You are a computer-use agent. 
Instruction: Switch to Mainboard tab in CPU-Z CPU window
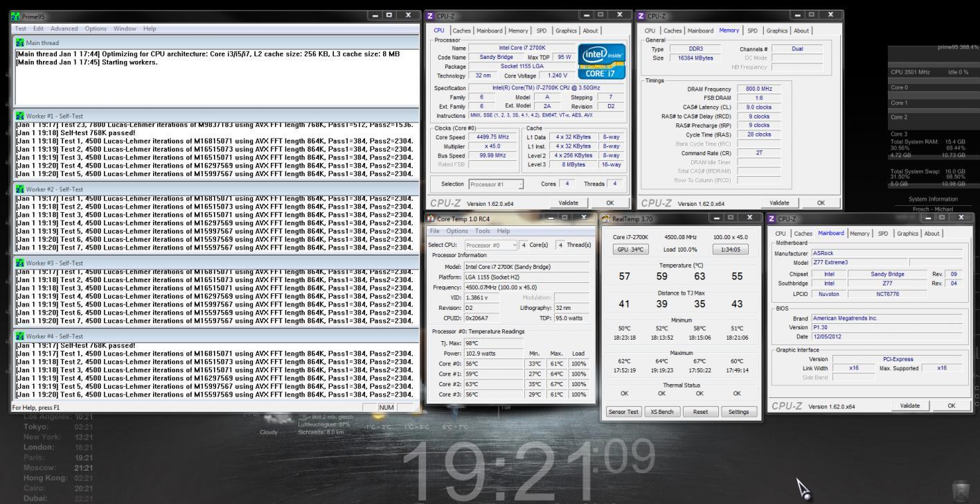tap(491, 31)
